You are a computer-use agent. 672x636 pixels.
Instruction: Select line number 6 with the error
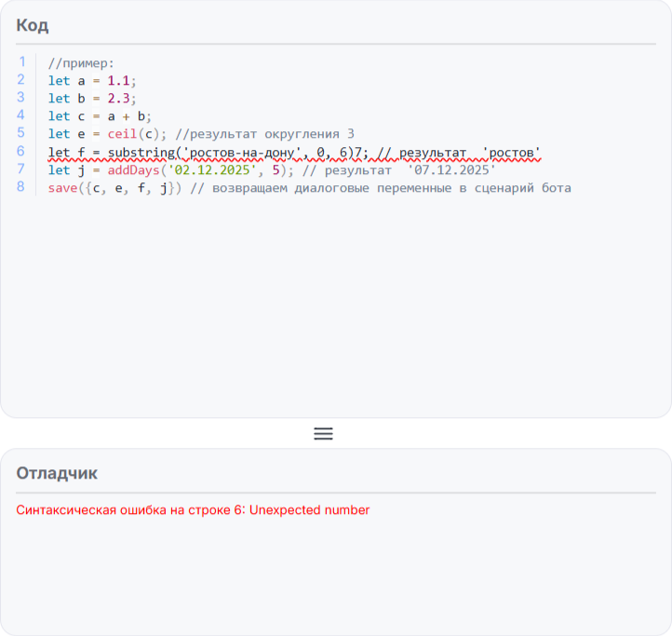click(21, 152)
